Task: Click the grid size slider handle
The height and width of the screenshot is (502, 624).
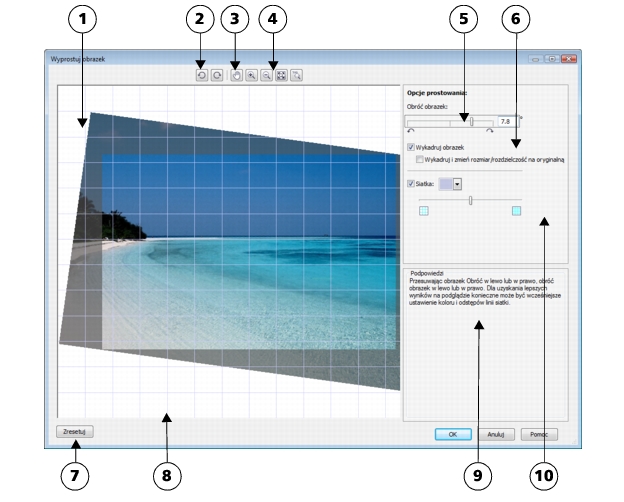Action: [x=469, y=200]
